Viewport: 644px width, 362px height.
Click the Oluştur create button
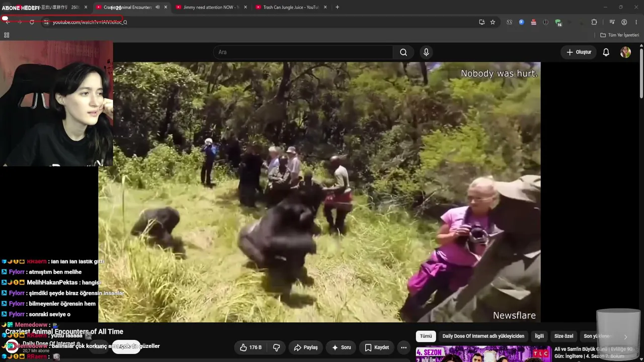579,52
